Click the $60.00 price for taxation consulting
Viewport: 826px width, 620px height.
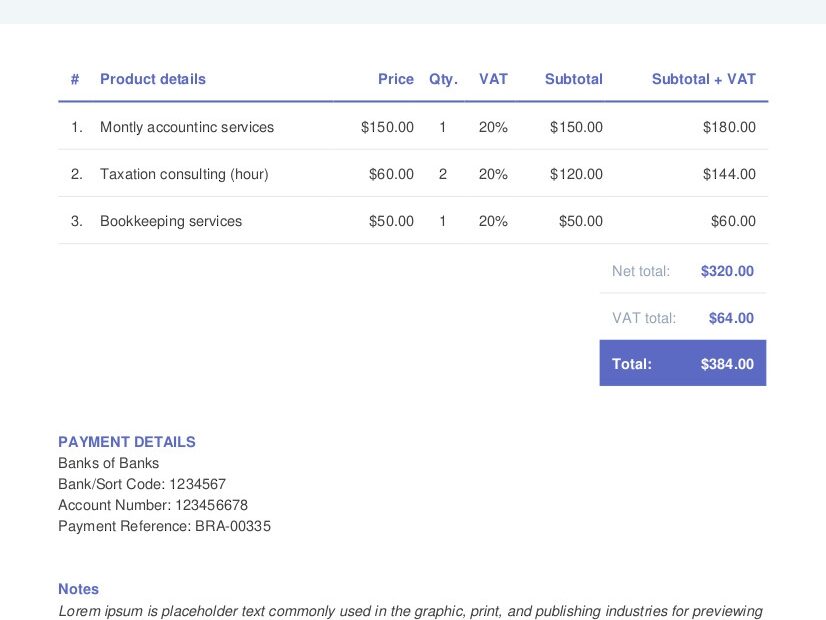click(390, 174)
